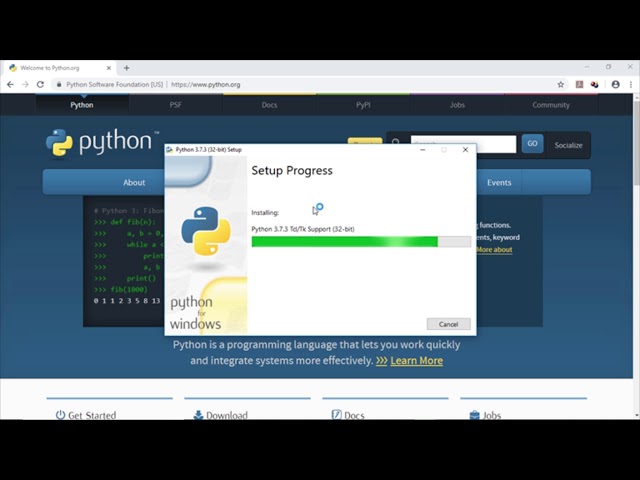The width and height of the screenshot is (640, 480).
Task: Bookmark this page with the star icon
Action: pos(560,84)
